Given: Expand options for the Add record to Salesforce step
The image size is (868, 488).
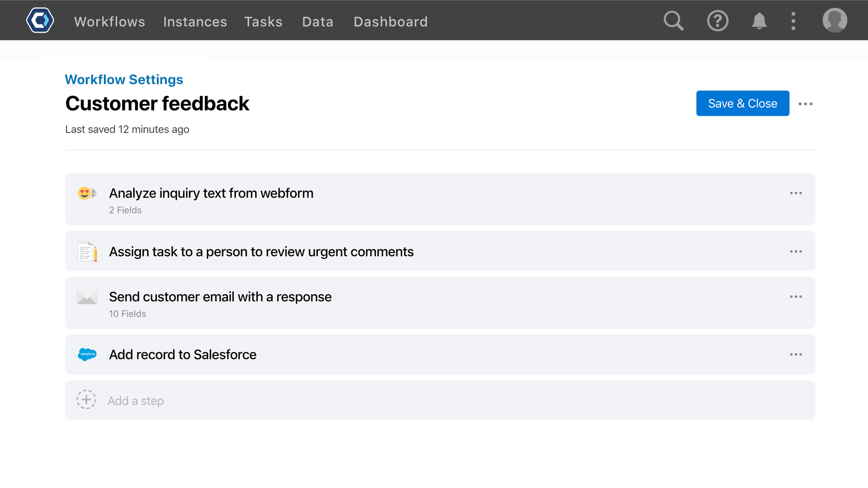Looking at the screenshot, I should (x=796, y=355).
